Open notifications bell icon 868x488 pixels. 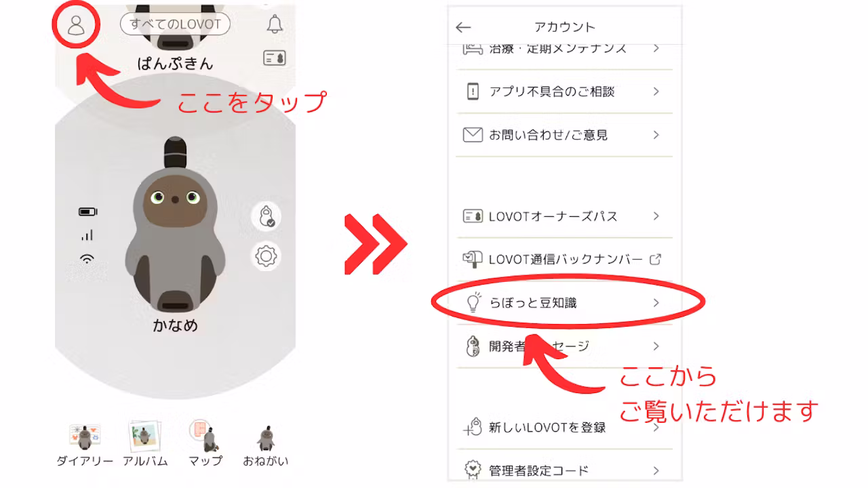[x=274, y=24]
